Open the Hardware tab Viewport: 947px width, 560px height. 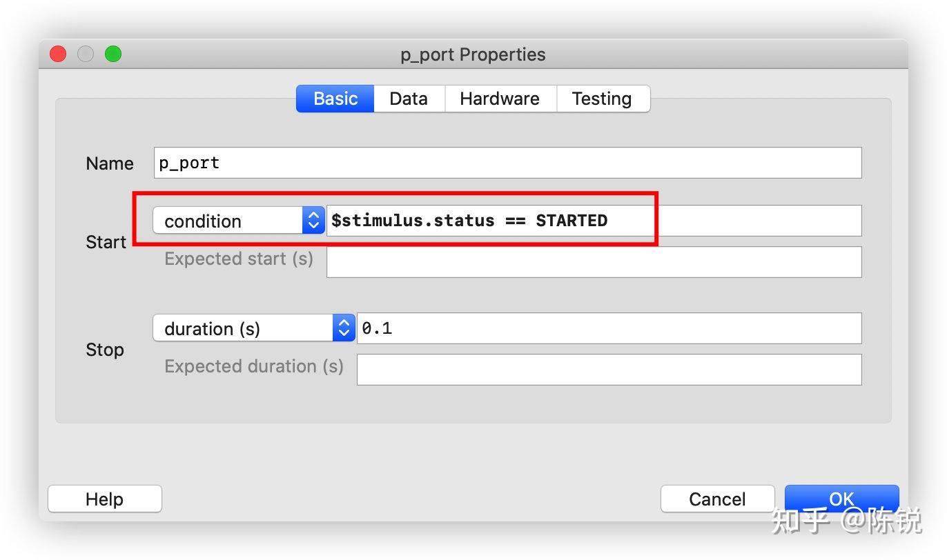500,99
